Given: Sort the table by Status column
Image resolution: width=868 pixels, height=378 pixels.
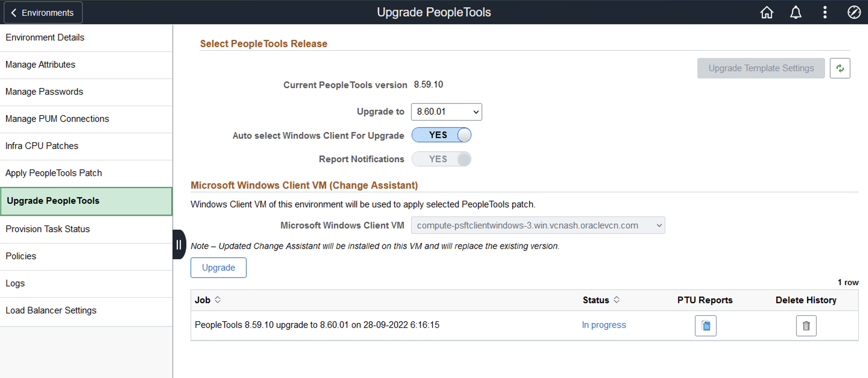Looking at the screenshot, I should (x=616, y=300).
